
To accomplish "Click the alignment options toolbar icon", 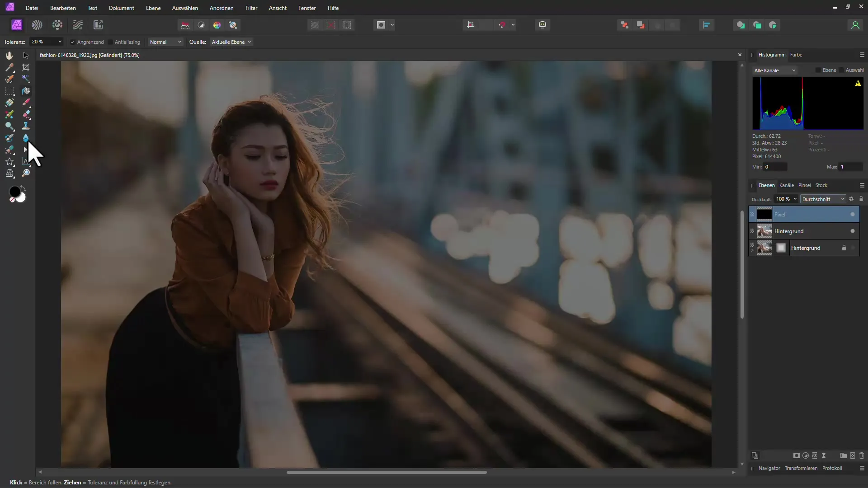I will pyautogui.click(x=706, y=25).
